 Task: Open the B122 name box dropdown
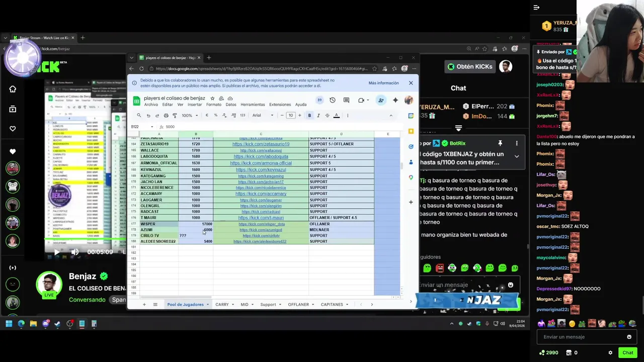[x=152, y=127]
